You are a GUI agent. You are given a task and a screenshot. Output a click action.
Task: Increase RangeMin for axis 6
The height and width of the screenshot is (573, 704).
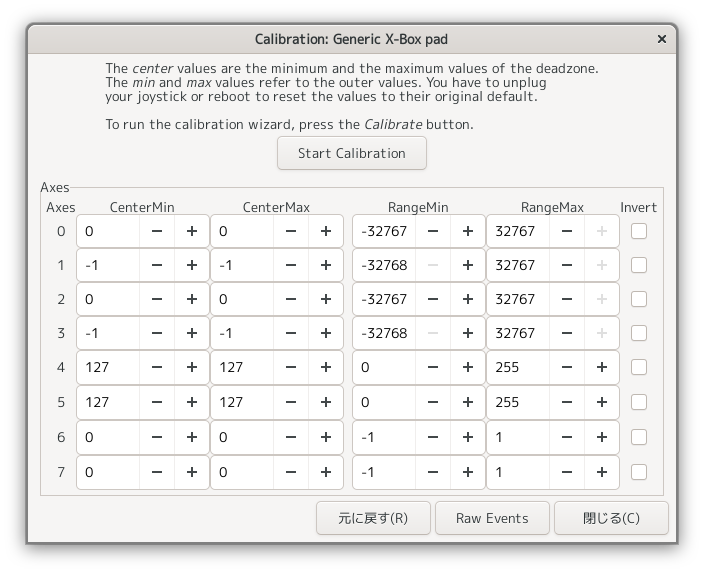click(x=467, y=437)
